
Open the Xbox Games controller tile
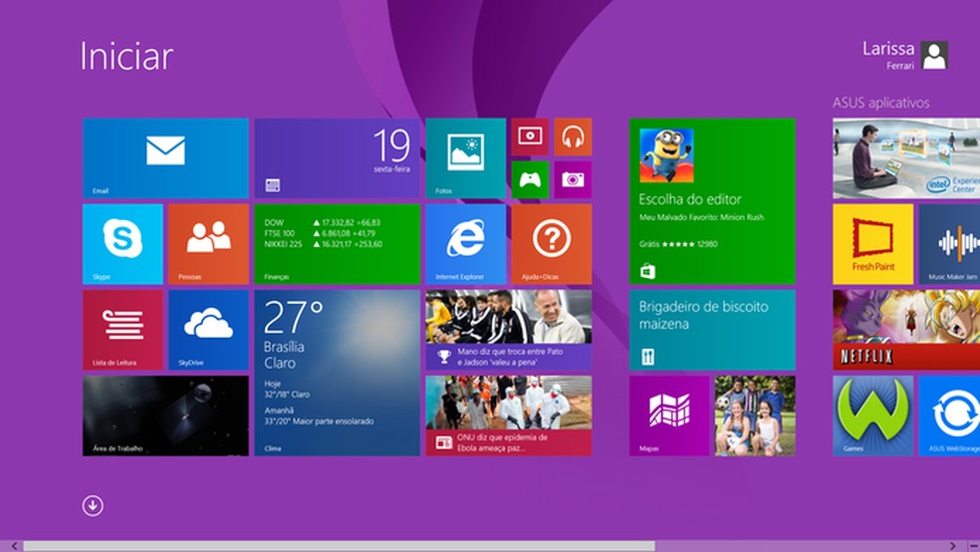click(530, 179)
